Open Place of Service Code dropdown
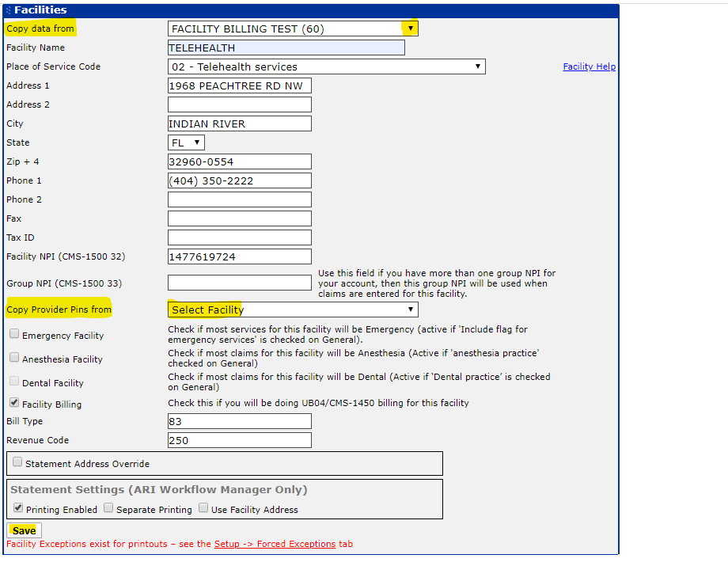Image resolution: width=728 pixels, height=566 pixels. pos(326,66)
